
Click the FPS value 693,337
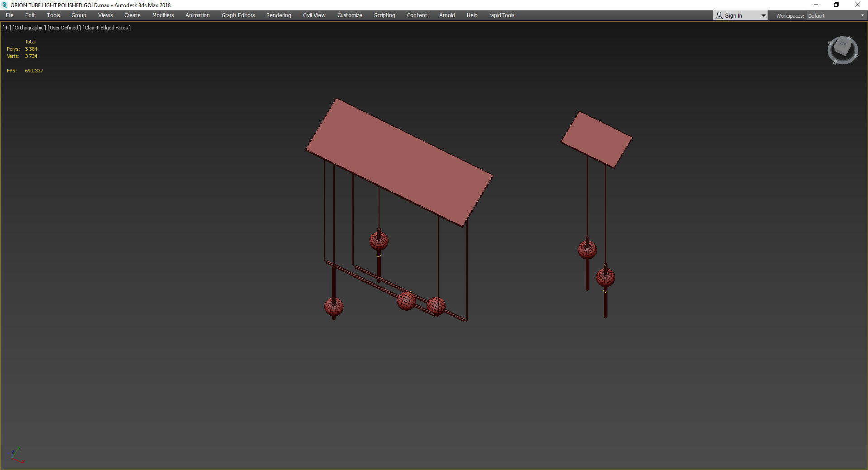[34, 71]
